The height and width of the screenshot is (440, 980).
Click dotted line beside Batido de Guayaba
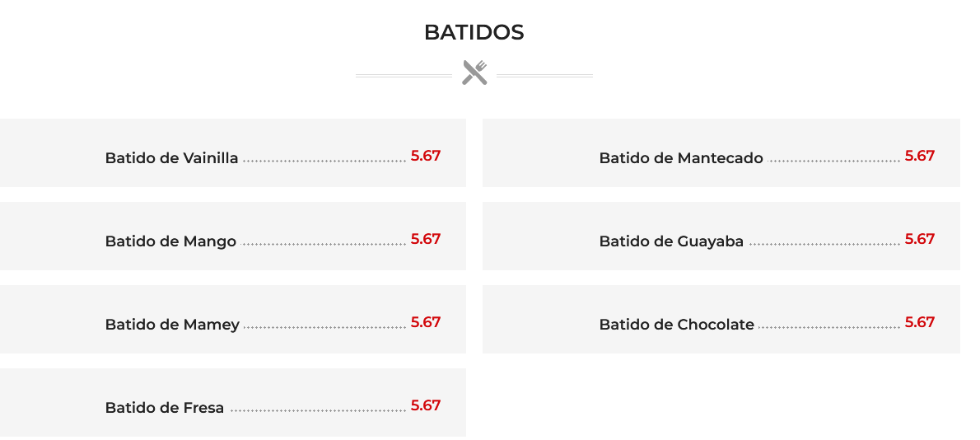824,244
